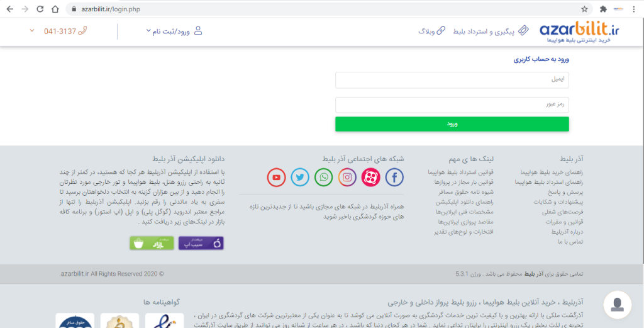Screen dimensions: 644x328
Task: Open support chat avatar bubble
Action: [x=617, y=305]
